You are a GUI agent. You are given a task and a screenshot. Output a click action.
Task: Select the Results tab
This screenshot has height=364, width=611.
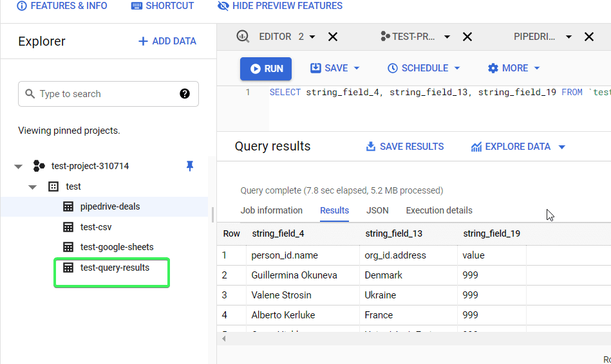point(334,210)
